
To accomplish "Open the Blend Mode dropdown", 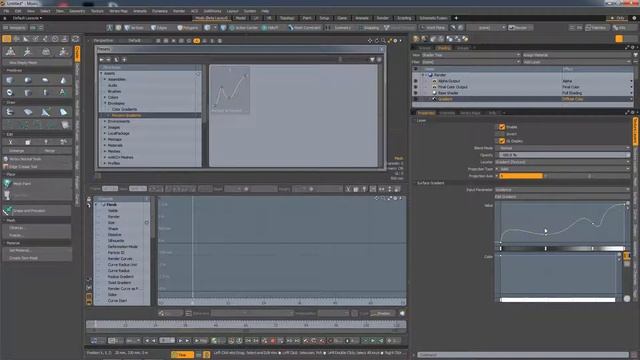I will point(562,148).
